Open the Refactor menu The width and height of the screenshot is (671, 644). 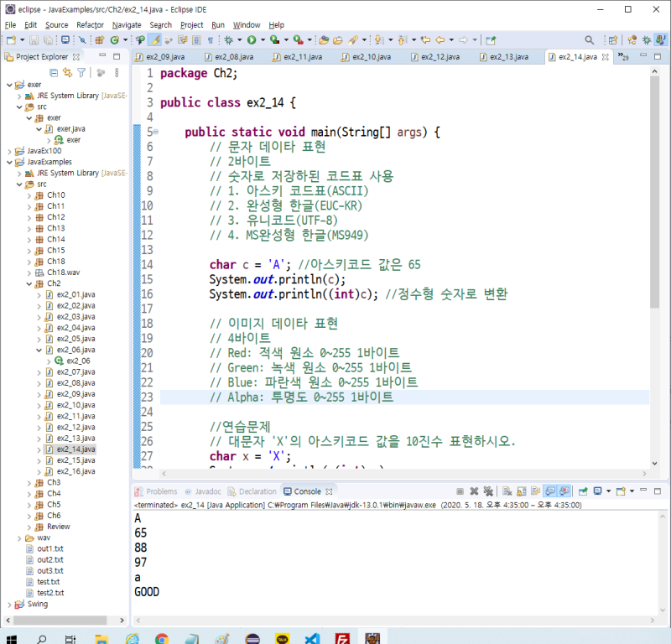pos(90,25)
